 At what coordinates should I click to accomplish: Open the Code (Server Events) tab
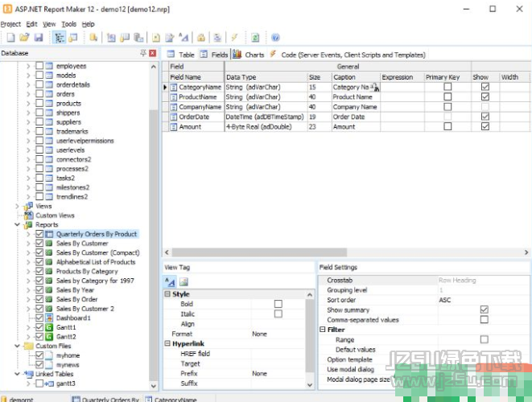click(x=348, y=55)
